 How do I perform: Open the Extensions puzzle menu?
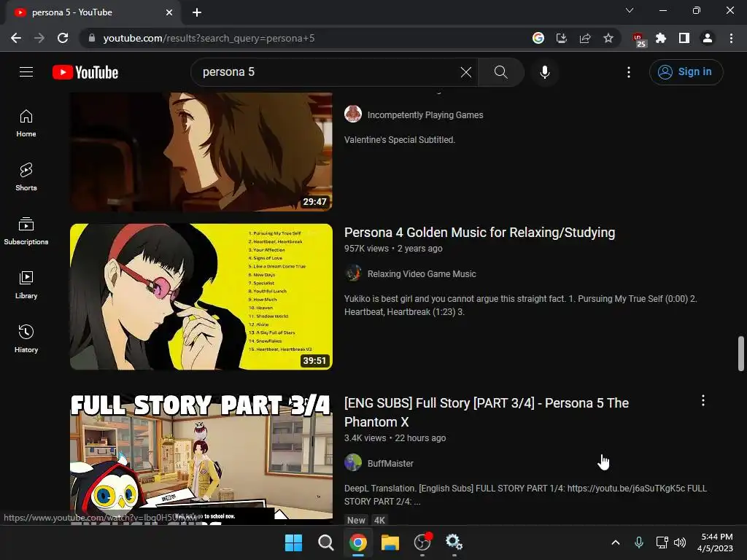(x=661, y=38)
